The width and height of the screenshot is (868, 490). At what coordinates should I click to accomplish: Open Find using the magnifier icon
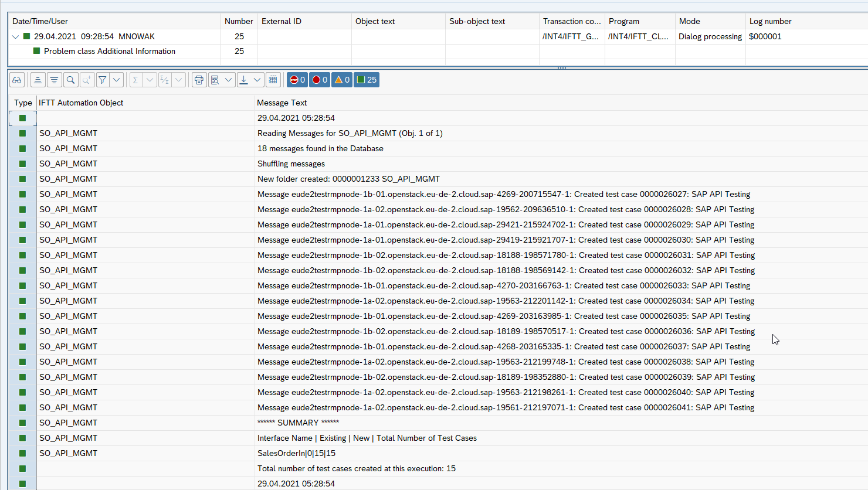click(x=70, y=80)
